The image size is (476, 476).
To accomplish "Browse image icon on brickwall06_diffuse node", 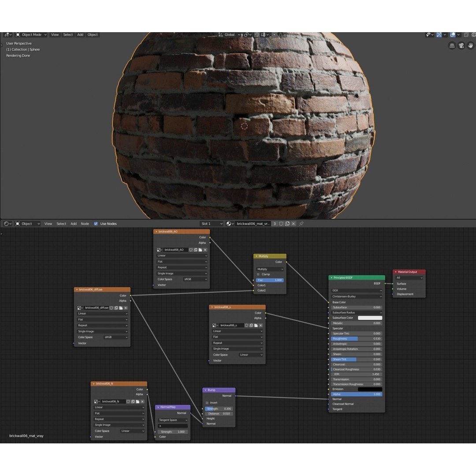I will (x=80, y=308).
